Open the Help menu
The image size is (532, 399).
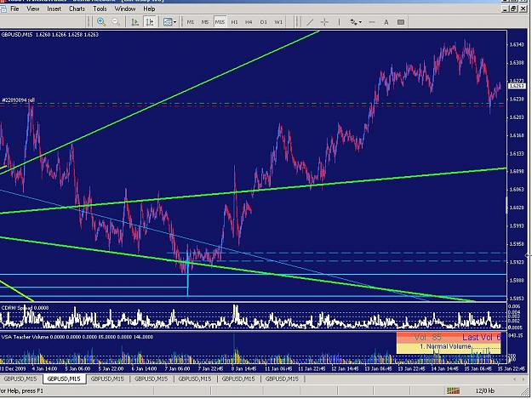(x=149, y=9)
